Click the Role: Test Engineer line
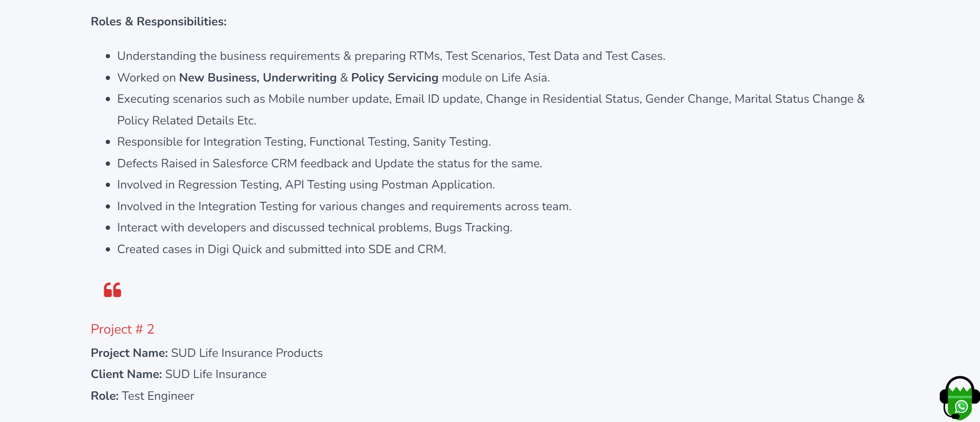This screenshot has height=422, width=980. click(x=143, y=396)
